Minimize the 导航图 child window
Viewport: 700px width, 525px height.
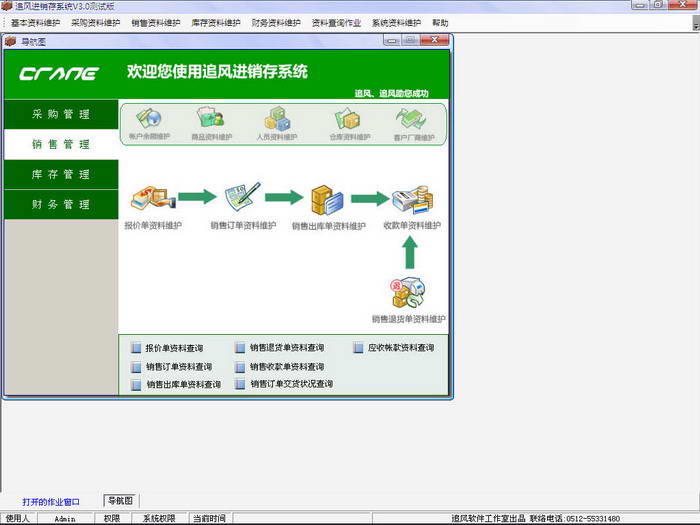[x=392, y=40]
